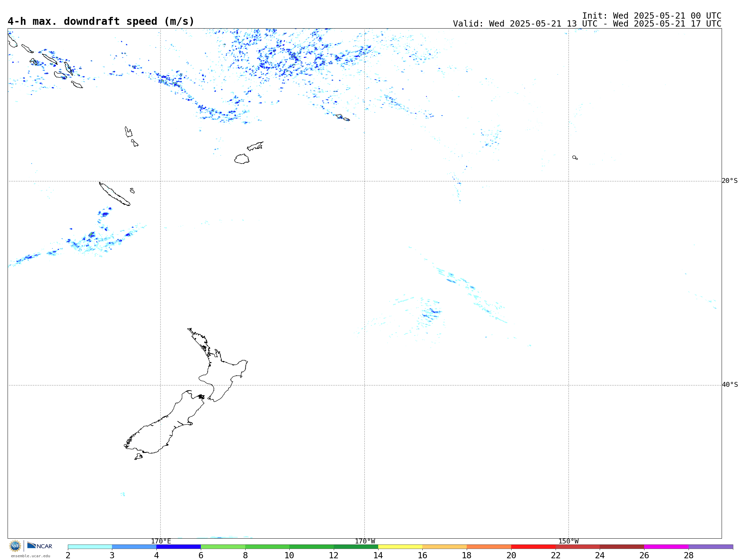Click the 170°E longitude label

(161, 541)
